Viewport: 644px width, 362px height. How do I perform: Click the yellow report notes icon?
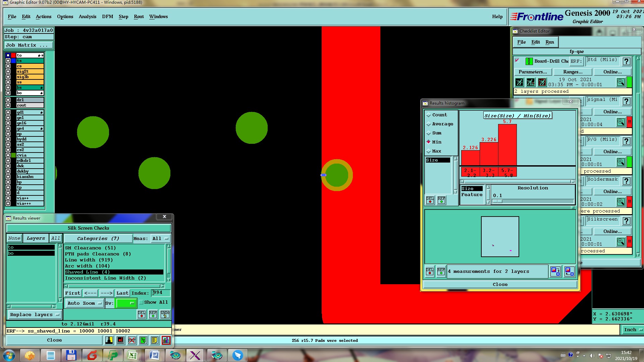click(x=154, y=340)
